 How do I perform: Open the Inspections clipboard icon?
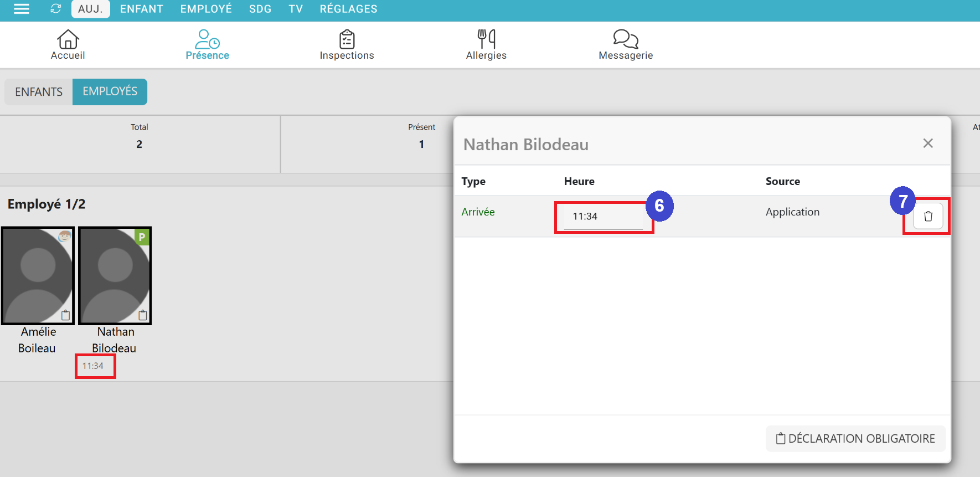tap(347, 40)
